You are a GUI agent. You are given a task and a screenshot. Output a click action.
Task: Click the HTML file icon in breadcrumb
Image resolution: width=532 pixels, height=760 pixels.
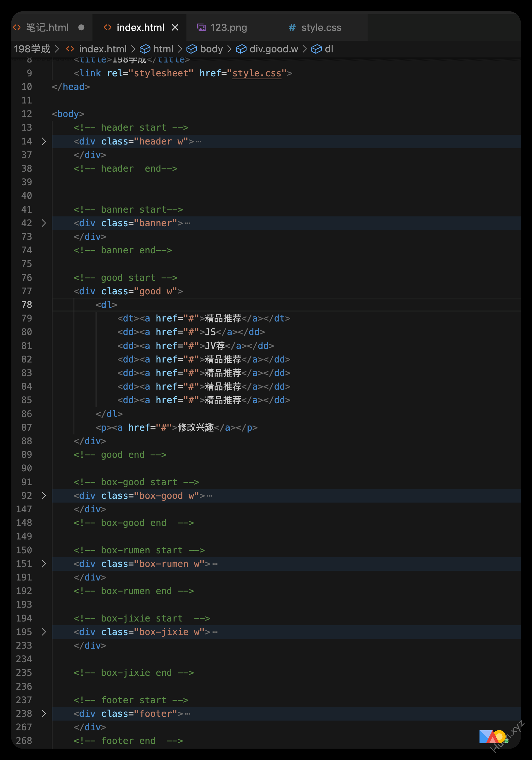(70, 49)
